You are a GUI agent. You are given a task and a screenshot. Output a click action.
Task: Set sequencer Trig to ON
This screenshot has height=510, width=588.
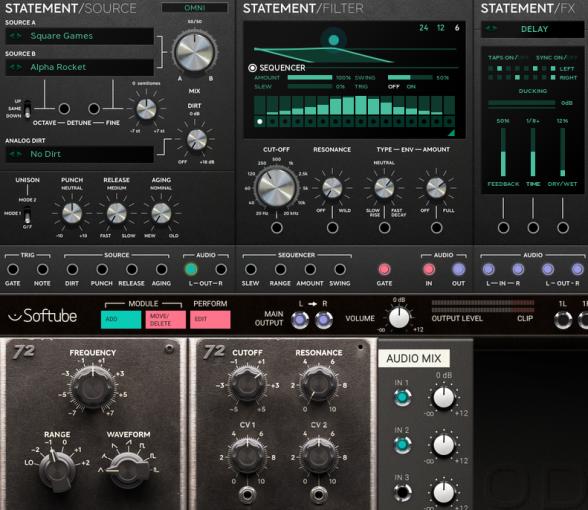(x=411, y=87)
